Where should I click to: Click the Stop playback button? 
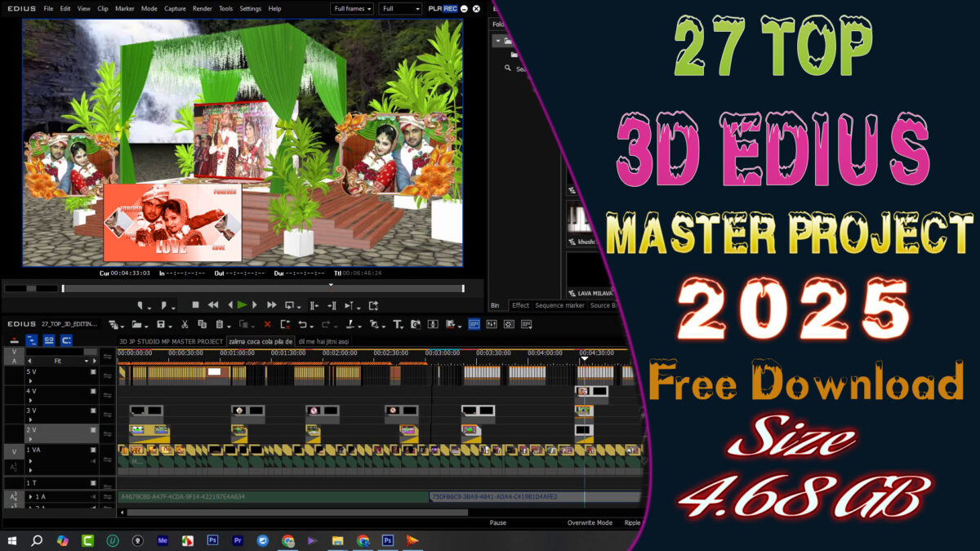coord(195,305)
